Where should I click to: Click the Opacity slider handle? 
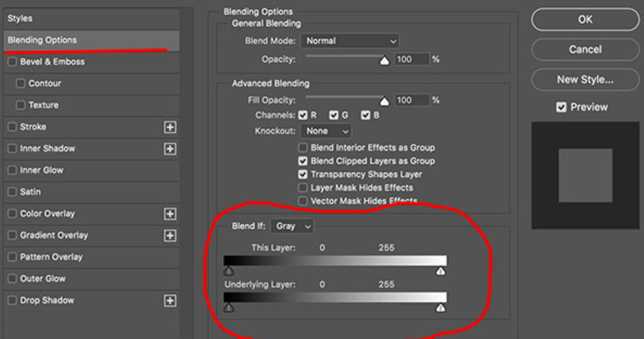tap(384, 61)
